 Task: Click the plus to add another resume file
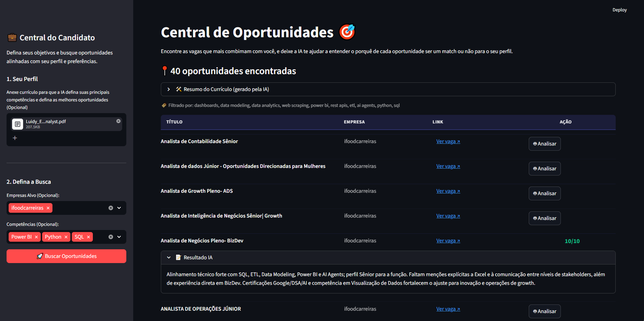[x=15, y=138]
